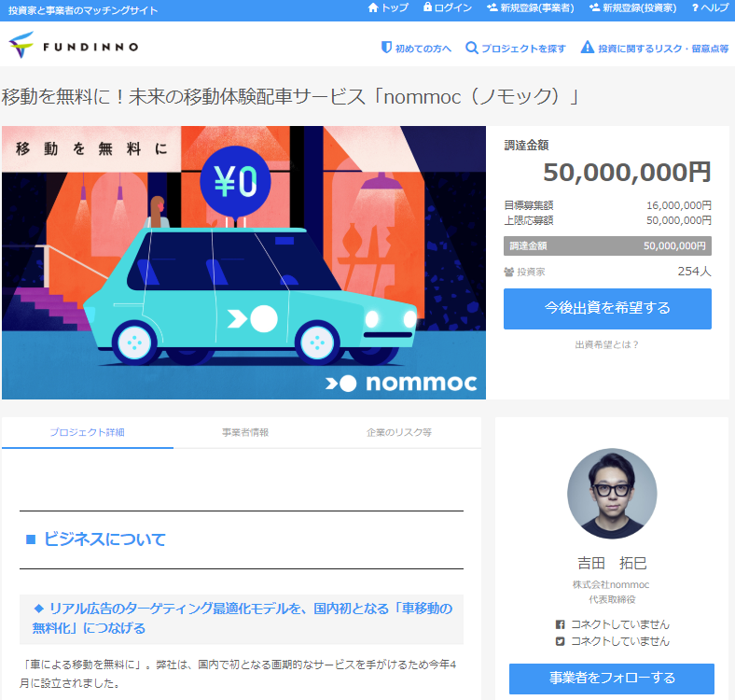Open the ヘルプ link
This screenshot has height=700, width=735.
click(710, 8)
